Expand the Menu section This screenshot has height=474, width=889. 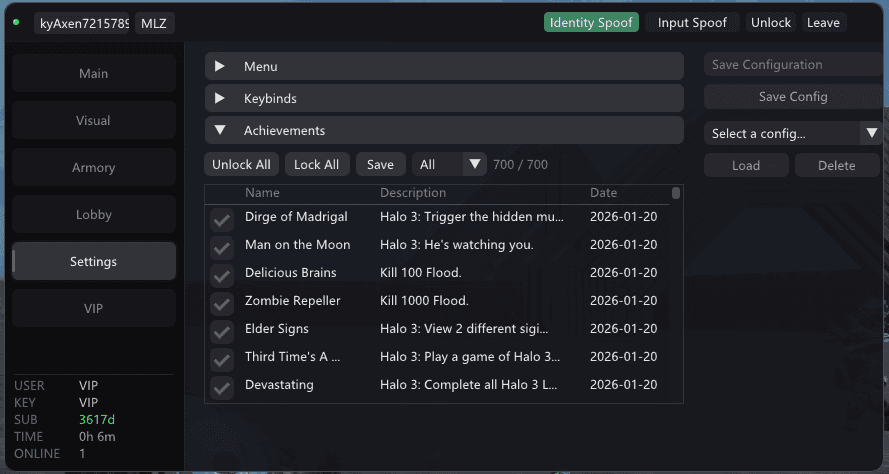click(x=444, y=66)
